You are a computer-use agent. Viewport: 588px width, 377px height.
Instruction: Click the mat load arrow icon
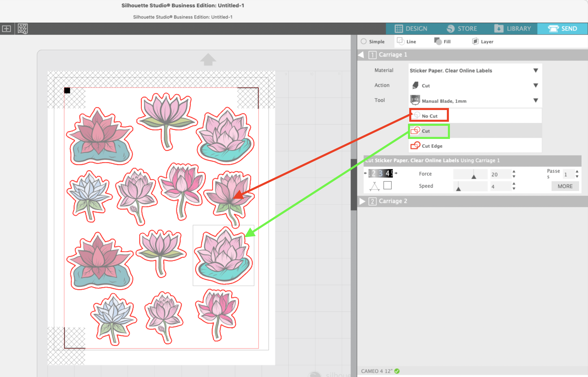[x=208, y=59]
